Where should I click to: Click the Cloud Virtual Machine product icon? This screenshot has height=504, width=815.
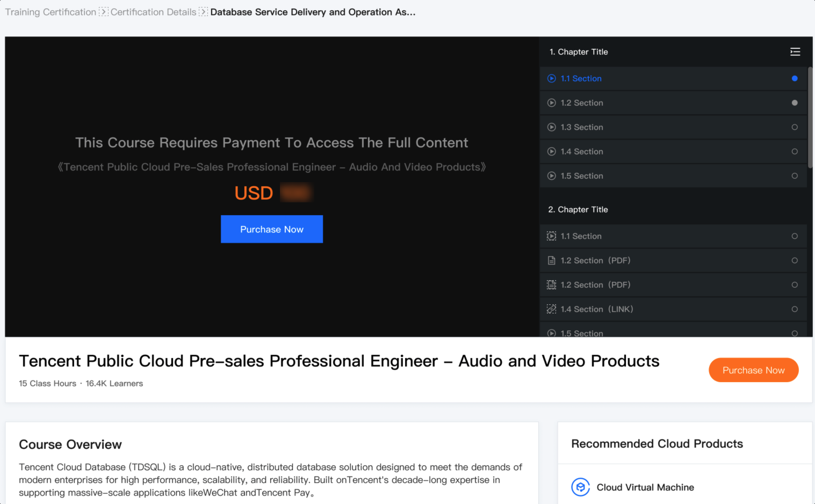[x=580, y=487]
